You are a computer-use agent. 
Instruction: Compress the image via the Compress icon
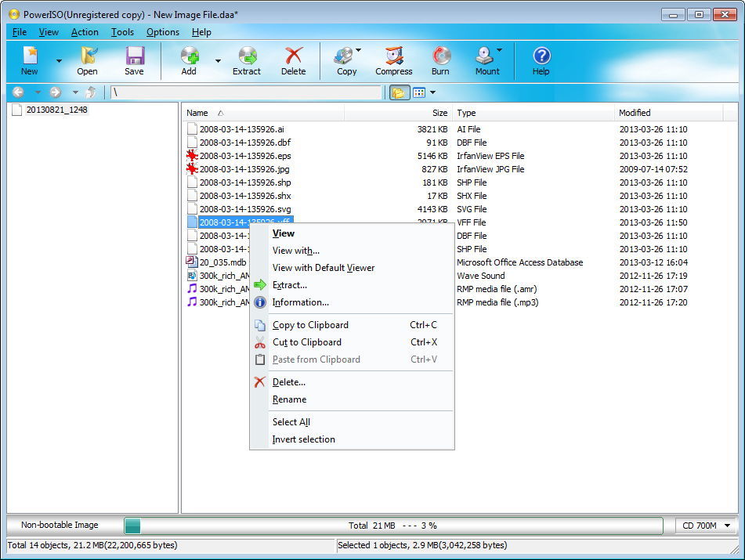tap(393, 60)
